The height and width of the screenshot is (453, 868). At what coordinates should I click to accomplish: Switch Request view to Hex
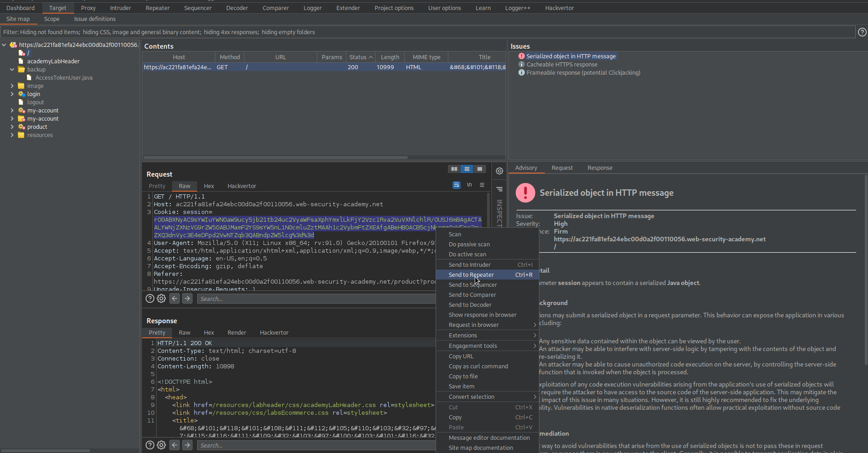point(209,186)
